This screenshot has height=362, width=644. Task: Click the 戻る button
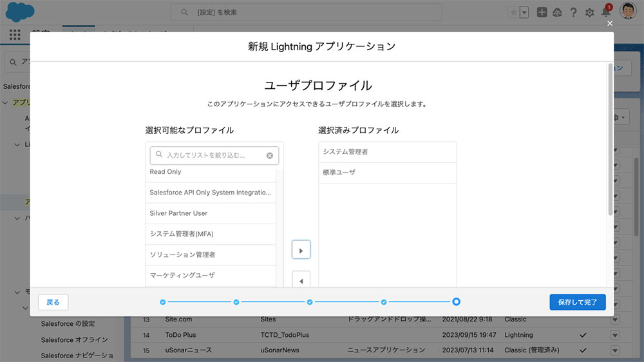pyautogui.click(x=53, y=302)
